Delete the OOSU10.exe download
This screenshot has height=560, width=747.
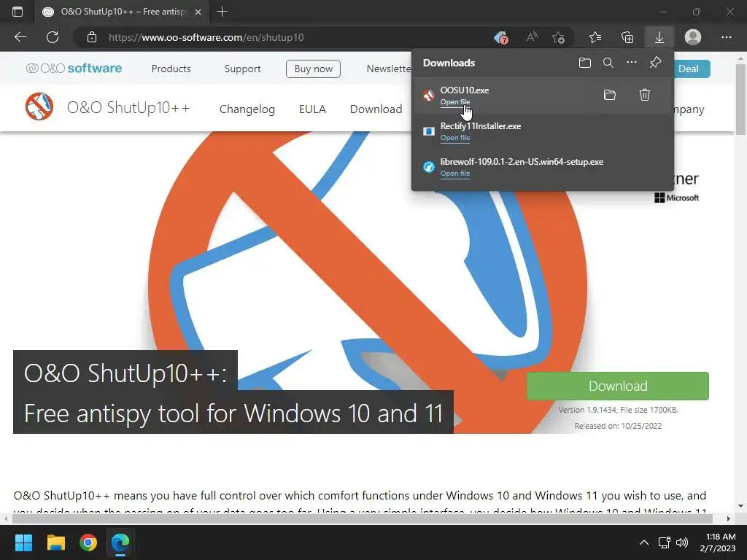pyautogui.click(x=645, y=95)
